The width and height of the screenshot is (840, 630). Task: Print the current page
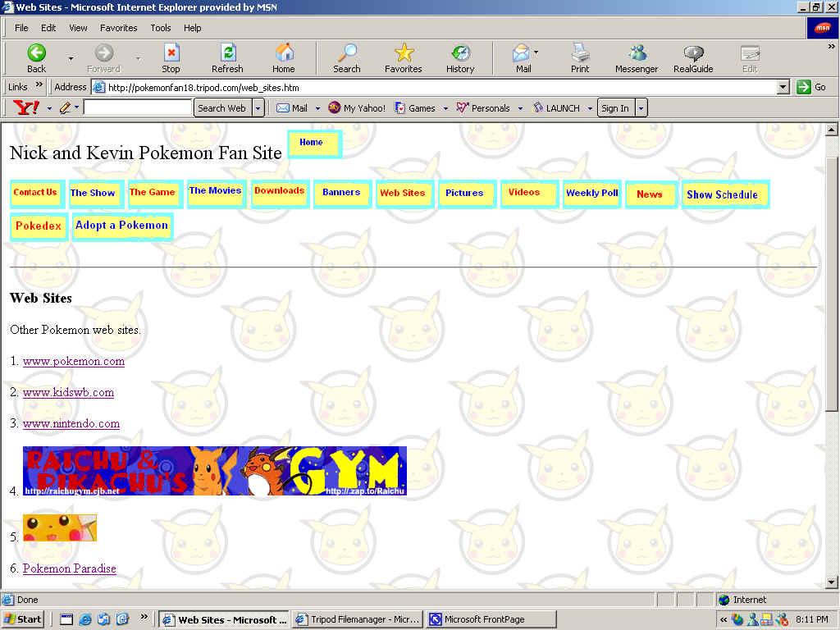click(580, 53)
